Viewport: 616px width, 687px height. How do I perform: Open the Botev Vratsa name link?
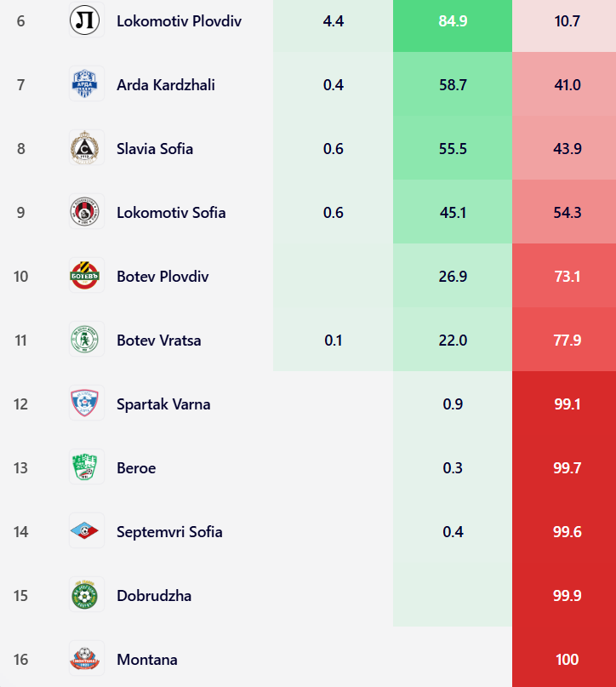click(x=158, y=340)
